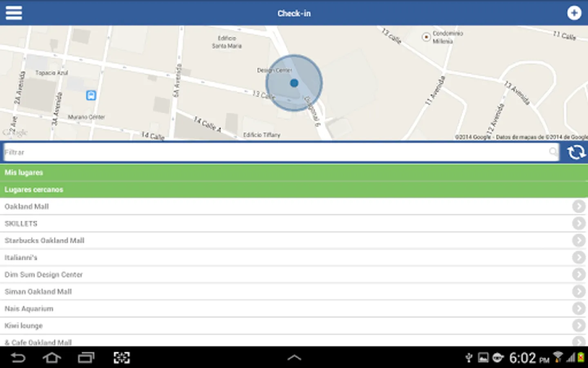Refresh the nearby places list

coord(576,152)
